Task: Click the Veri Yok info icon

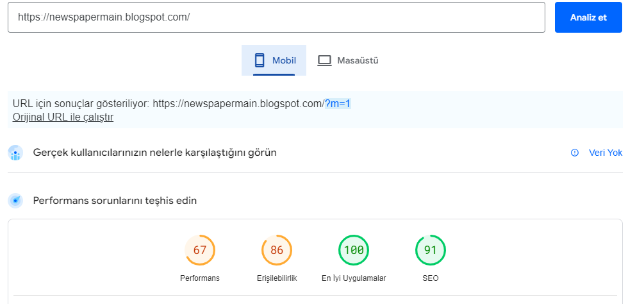Action: [575, 153]
